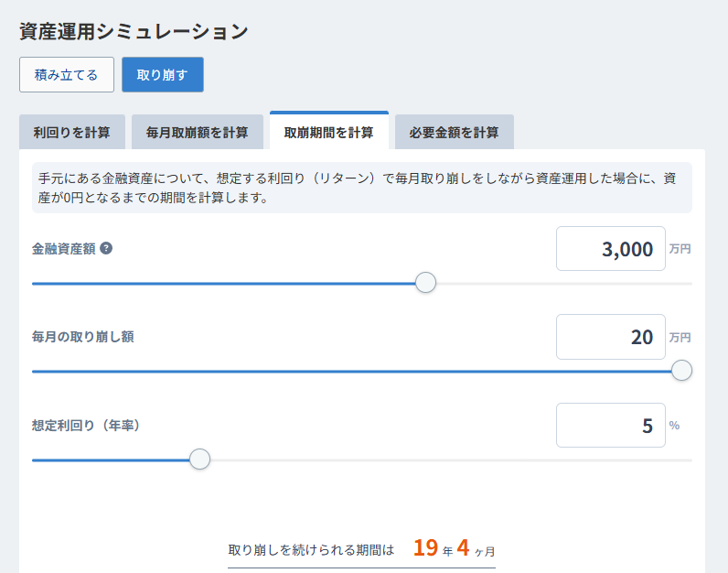Open the 毎月取崩額を計算 tab

point(197,132)
